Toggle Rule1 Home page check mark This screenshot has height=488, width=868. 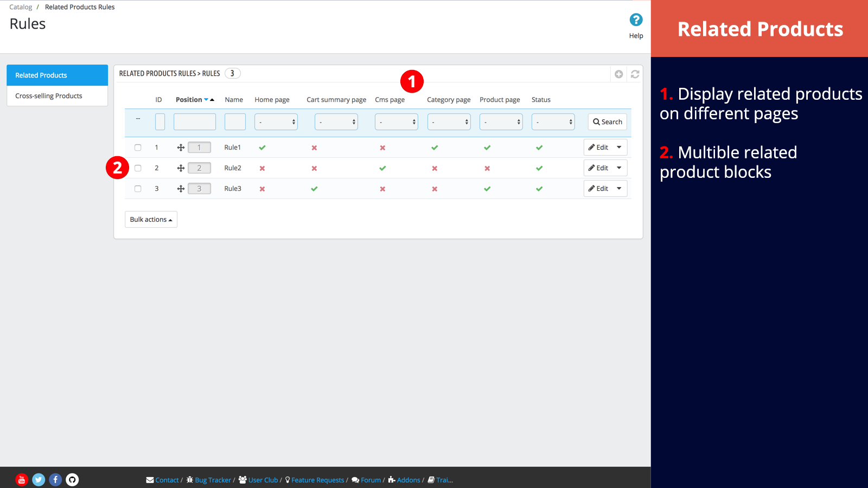(262, 147)
